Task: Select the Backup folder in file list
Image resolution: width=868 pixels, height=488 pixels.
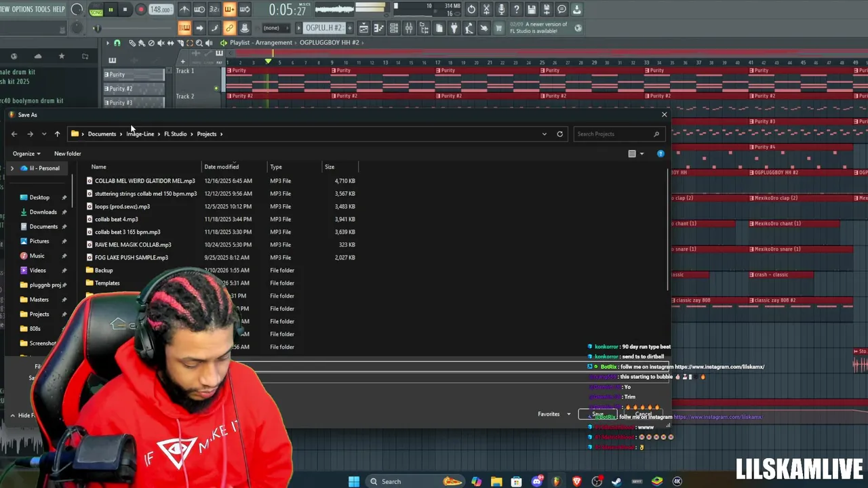Action: click(104, 270)
